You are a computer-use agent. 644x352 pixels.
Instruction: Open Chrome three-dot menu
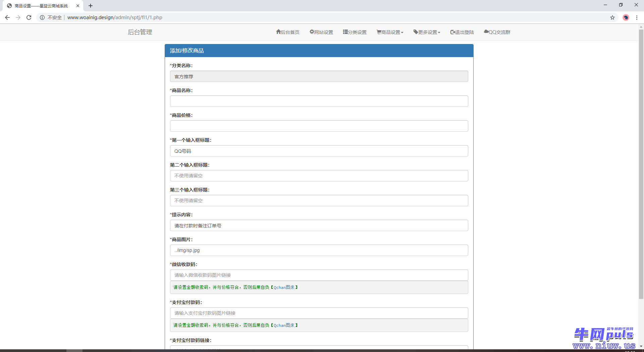coord(637,17)
